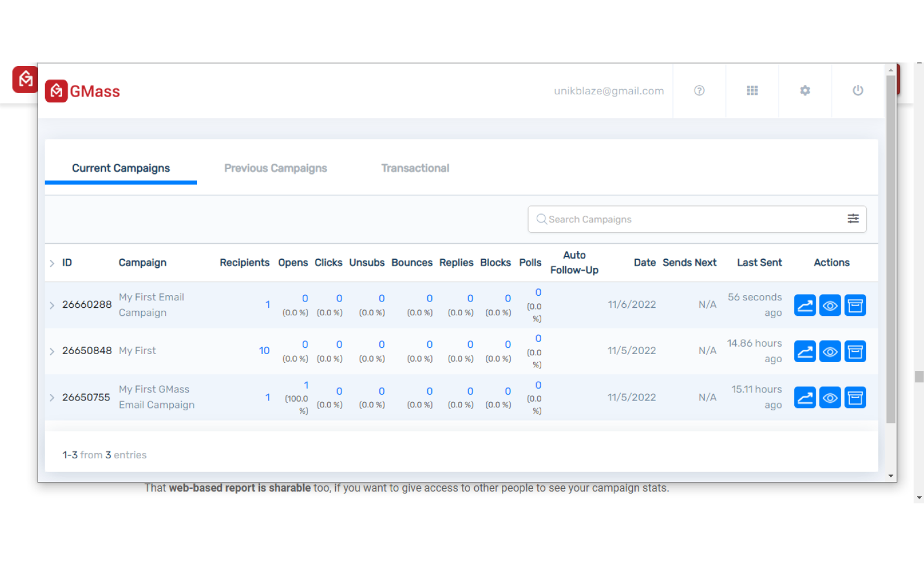The height and width of the screenshot is (567, 924).
Task: Click the GMass extension icon behind the dashboard
Action: coord(25,79)
